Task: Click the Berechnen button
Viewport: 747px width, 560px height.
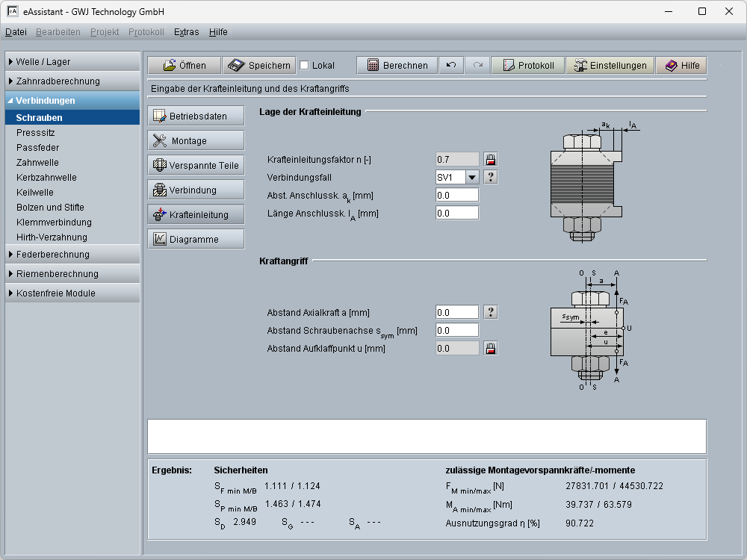Action: tap(397, 66)
